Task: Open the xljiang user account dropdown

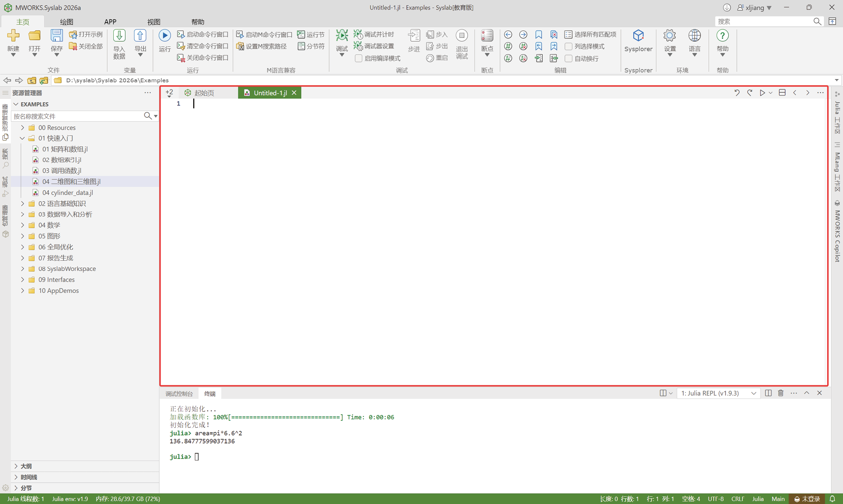Action: pos(755,8)
